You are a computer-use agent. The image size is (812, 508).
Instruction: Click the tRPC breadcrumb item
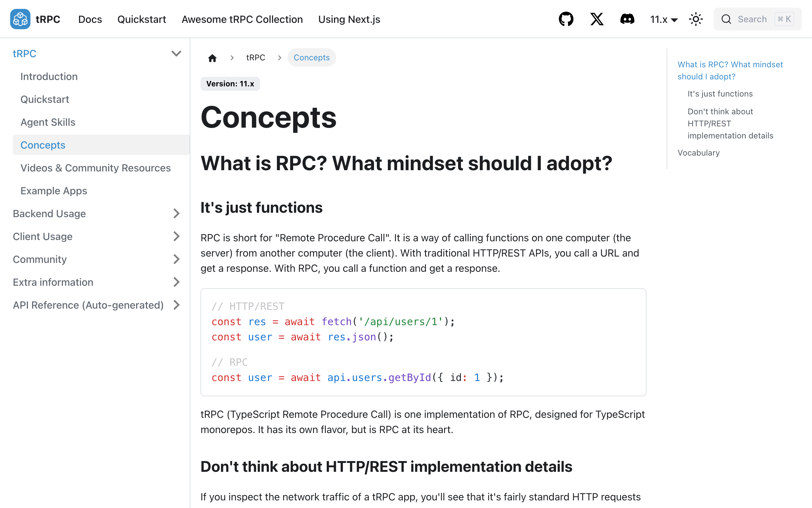[x=255, y=57]
